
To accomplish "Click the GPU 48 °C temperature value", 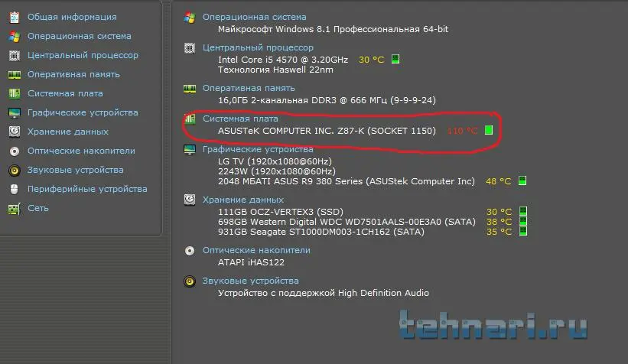I will click(x=498, y=181).
